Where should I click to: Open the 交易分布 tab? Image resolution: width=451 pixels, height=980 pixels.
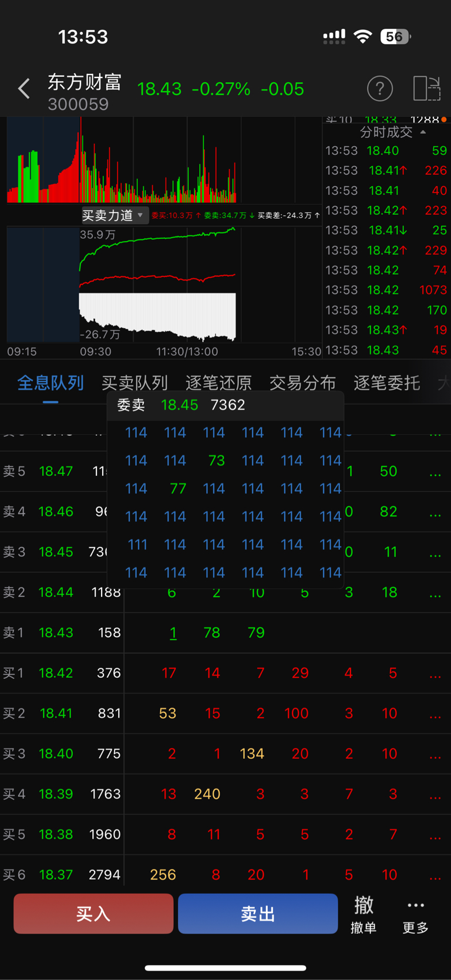[x=302, y=383]
